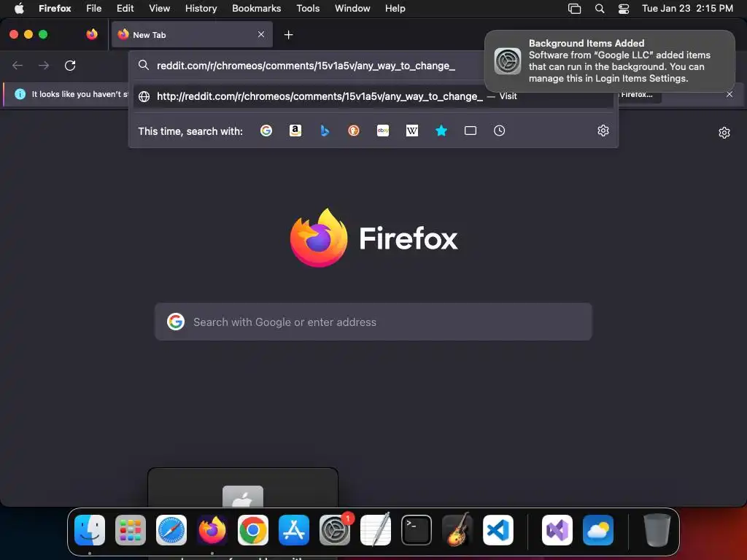Visit the suggested reddit.com URL

pyautogui.click(x=374, y=96)
